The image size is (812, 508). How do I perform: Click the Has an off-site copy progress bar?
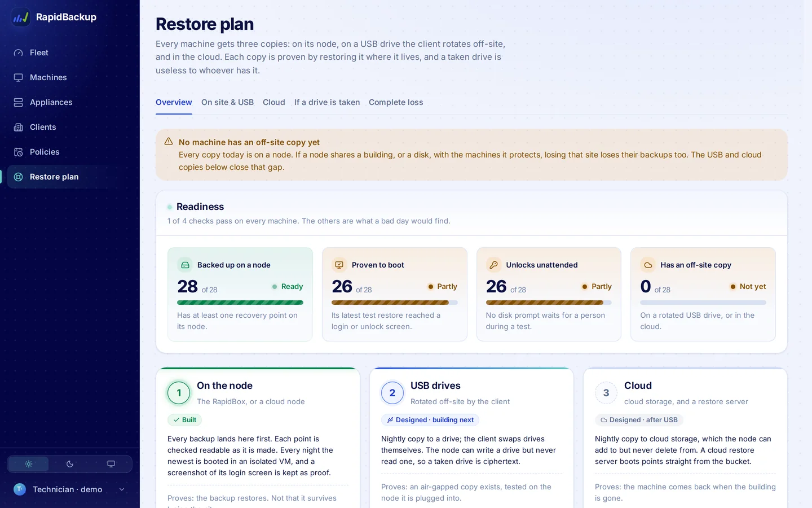click(x=703, y=303)
